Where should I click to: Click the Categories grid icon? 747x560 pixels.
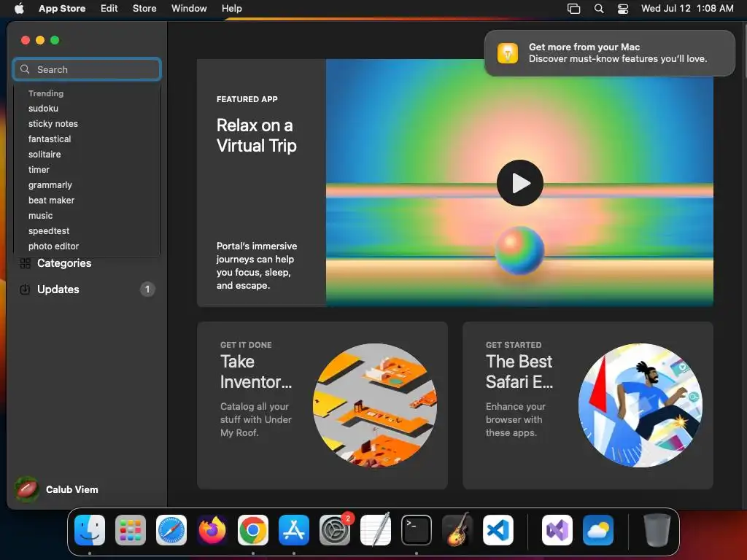26,263
